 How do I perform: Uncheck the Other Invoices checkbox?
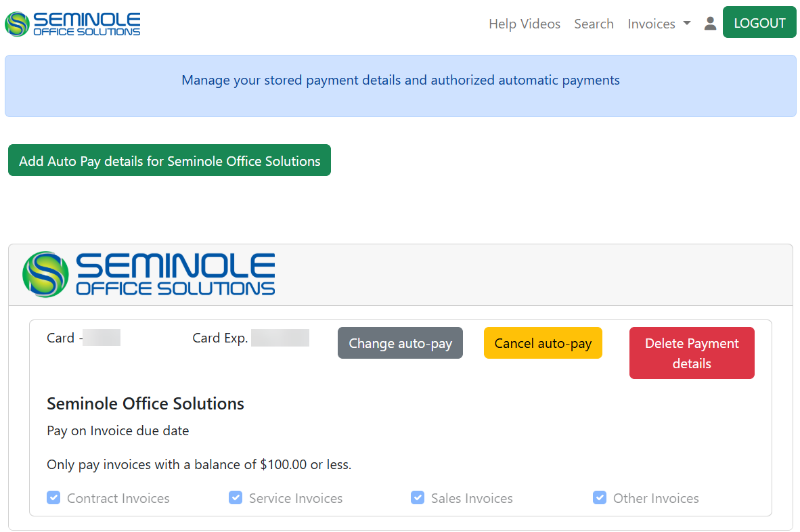pyautogui.click(x=600, y=498)
